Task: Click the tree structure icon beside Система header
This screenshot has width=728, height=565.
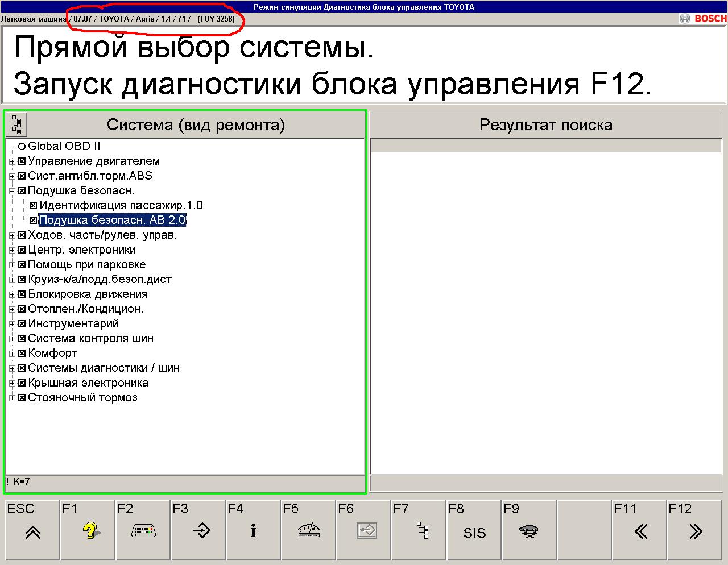Action: coord(16,124)
